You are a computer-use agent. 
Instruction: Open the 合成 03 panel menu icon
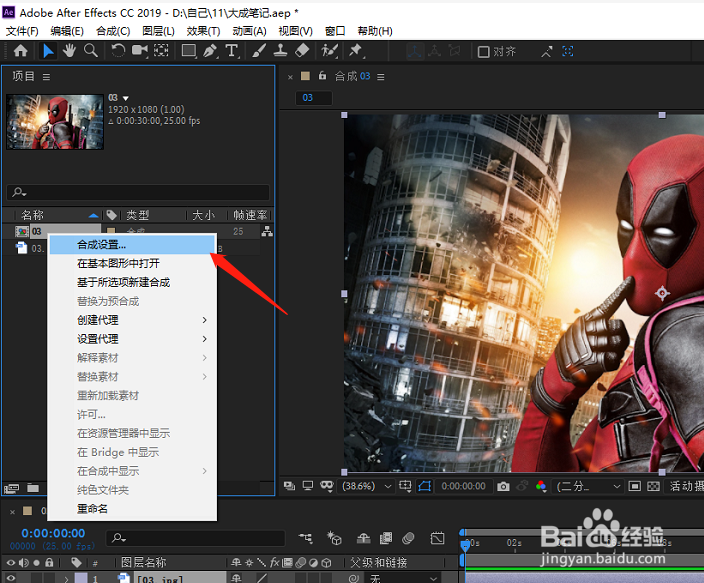pyautogui.click(x=381, y=77)
